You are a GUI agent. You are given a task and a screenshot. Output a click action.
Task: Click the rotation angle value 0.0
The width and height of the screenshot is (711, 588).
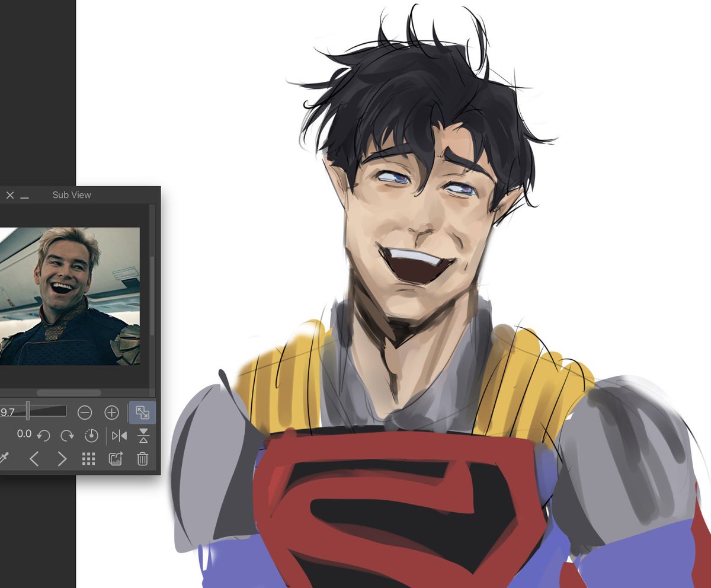24,434
